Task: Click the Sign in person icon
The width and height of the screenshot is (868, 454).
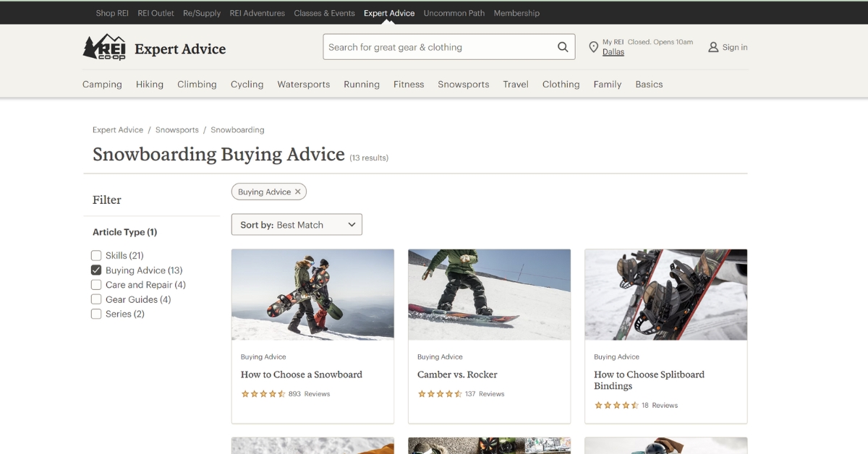Action: coord(713,47)
